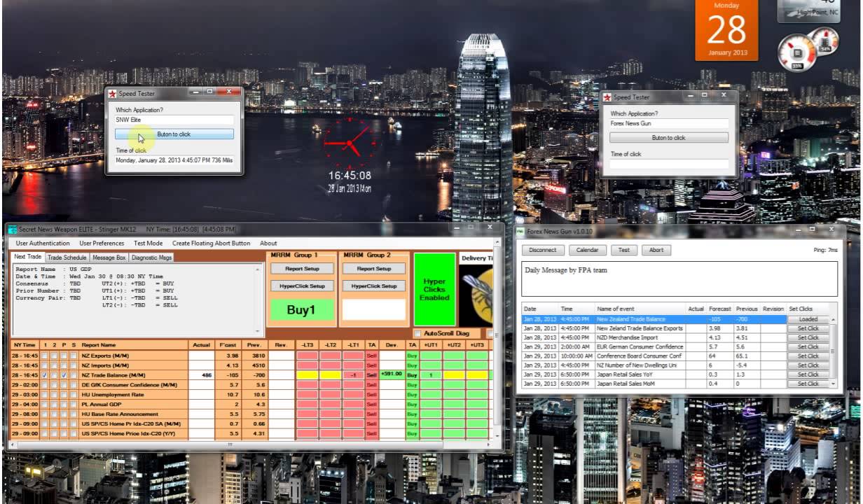Click the CPU meter gauge gadget
863x504 pixels.
[797, 52]
